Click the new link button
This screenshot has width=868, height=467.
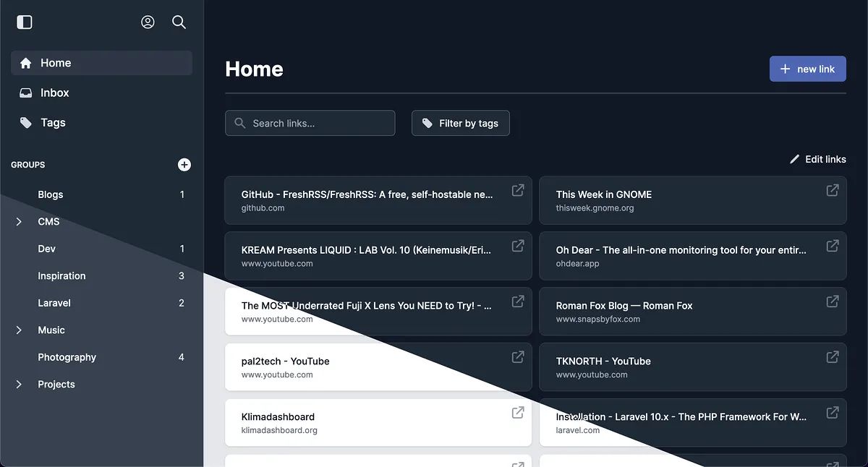pos(808,69)
